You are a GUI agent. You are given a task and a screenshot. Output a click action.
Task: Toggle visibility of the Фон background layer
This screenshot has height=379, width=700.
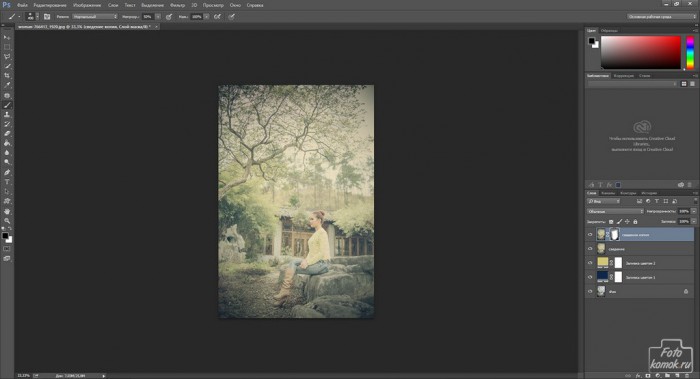(x=590, y=292)
